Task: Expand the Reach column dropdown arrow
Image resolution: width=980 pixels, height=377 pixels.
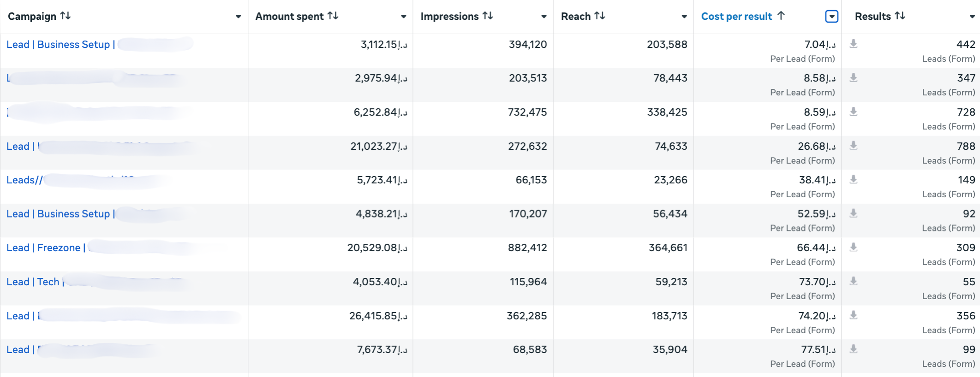Action: coord(684,17)
